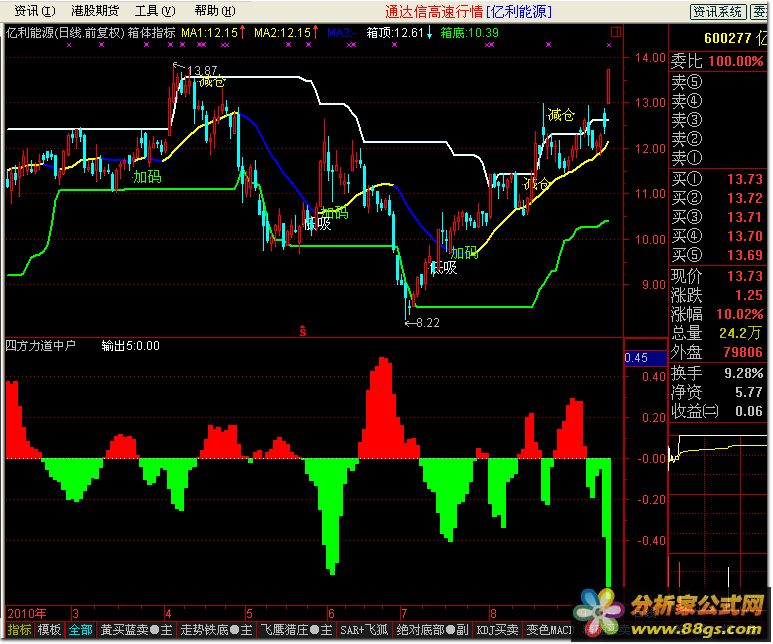This screenshot has height=644, width=773.
Task: Click the 换手 9.28% row
Action: 717,373
